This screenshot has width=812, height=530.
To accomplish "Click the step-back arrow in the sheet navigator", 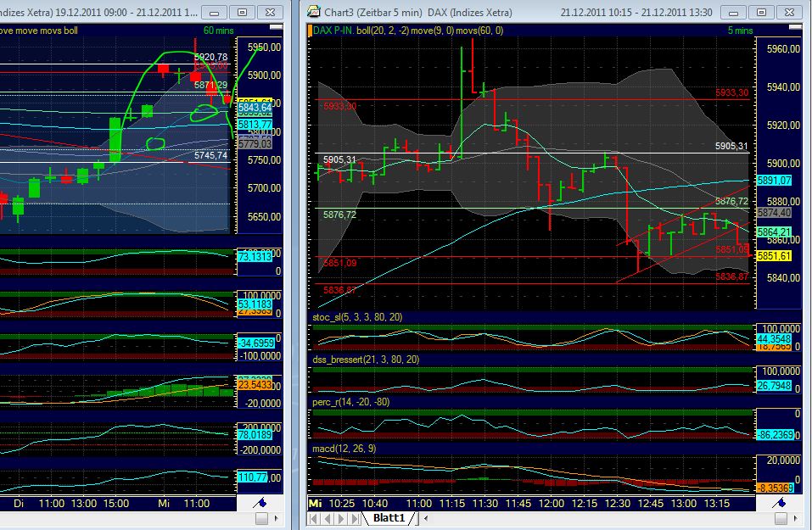I will (x=328, y=517).
